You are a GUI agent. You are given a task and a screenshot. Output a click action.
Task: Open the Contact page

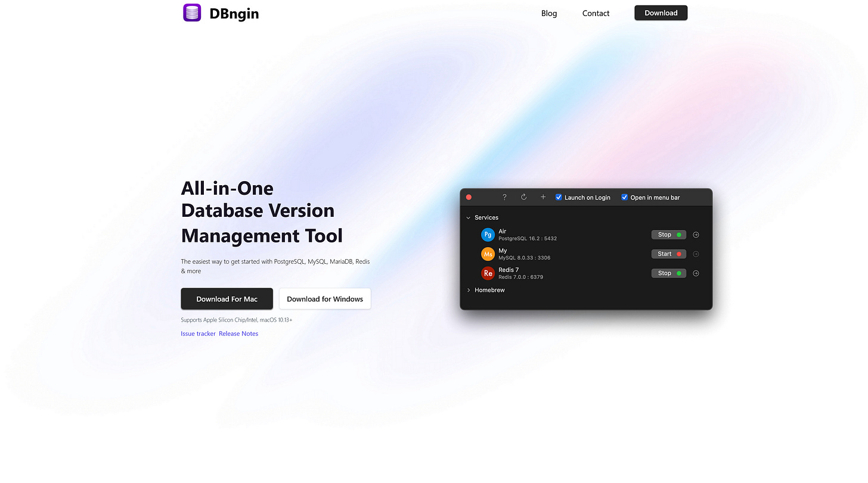(596, 13)
